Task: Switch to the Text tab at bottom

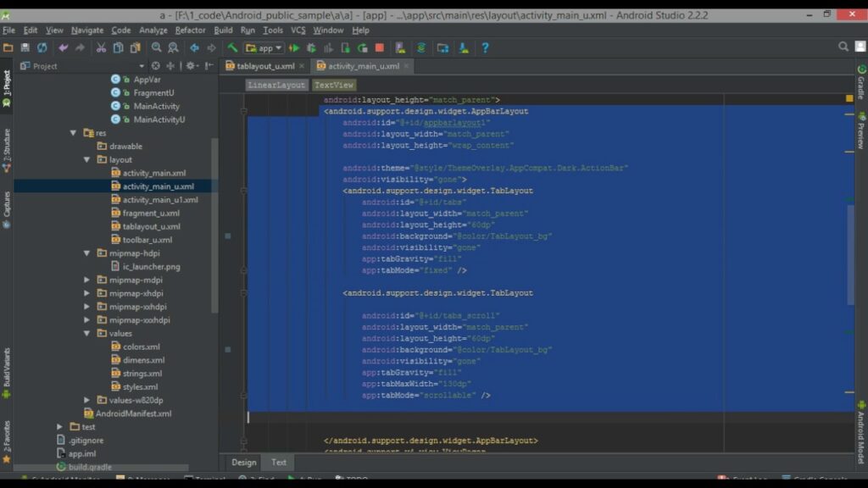Action: click(279, 463)
